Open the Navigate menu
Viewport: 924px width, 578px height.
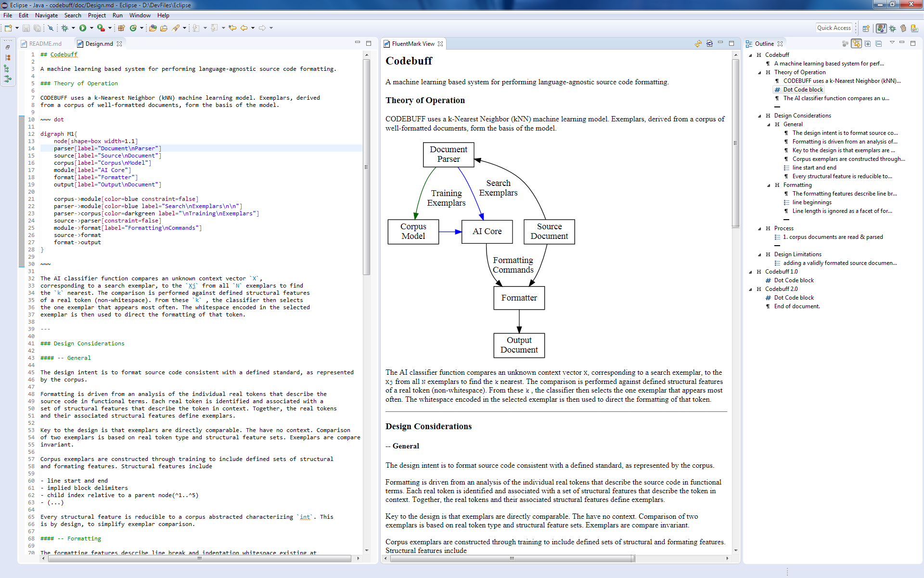pos(46,15)
